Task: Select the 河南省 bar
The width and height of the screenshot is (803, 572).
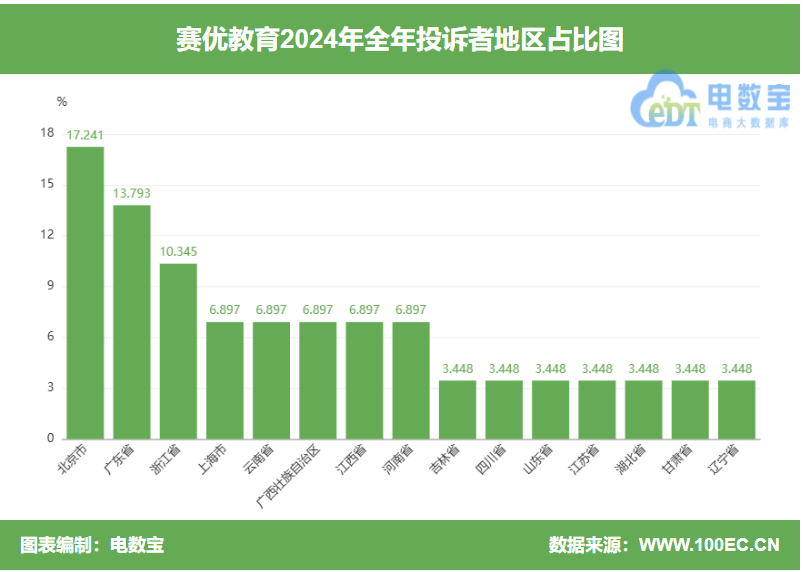Action: pyautogui.click(x=411, y=380)
